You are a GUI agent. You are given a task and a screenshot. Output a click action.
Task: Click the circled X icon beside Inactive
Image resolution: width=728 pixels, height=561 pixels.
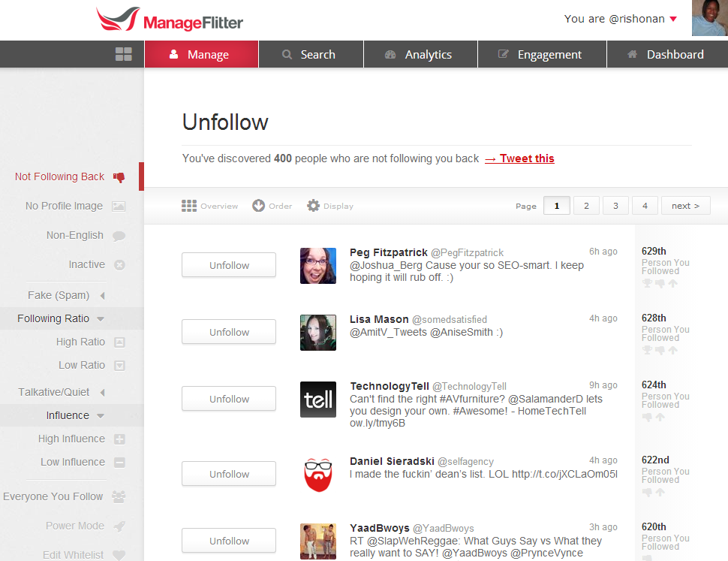click(x=119, y=264)
